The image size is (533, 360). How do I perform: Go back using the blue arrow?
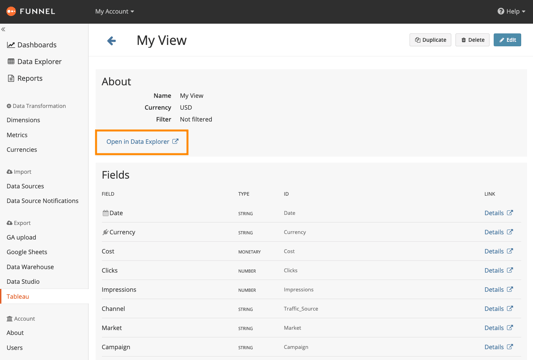tap(111, 41)
